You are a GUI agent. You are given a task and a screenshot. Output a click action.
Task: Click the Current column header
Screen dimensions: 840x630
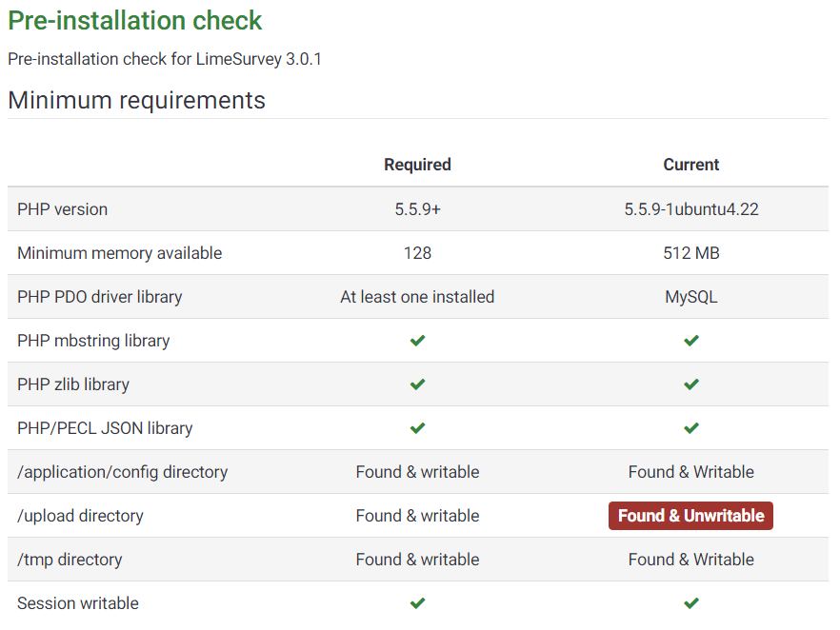691,165
